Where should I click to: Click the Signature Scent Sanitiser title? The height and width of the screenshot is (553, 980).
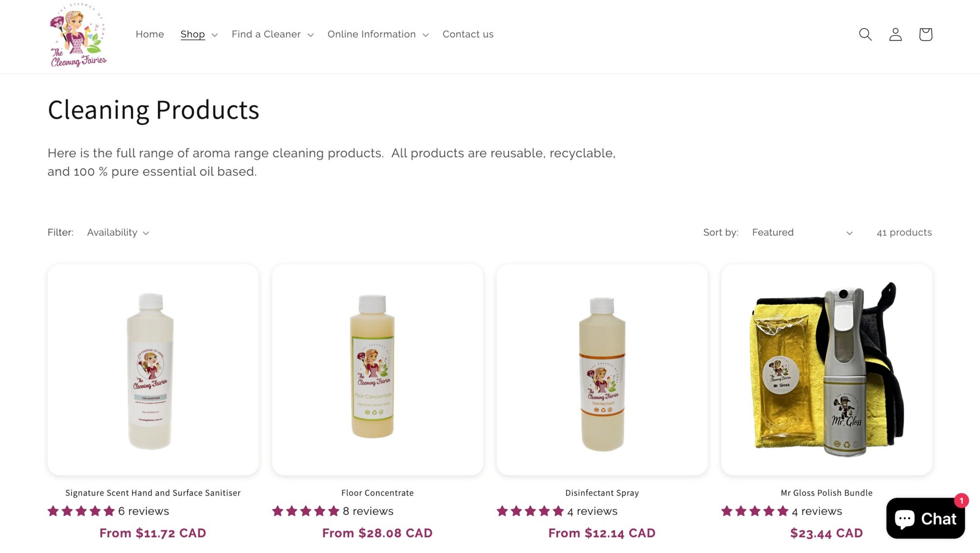153,492
